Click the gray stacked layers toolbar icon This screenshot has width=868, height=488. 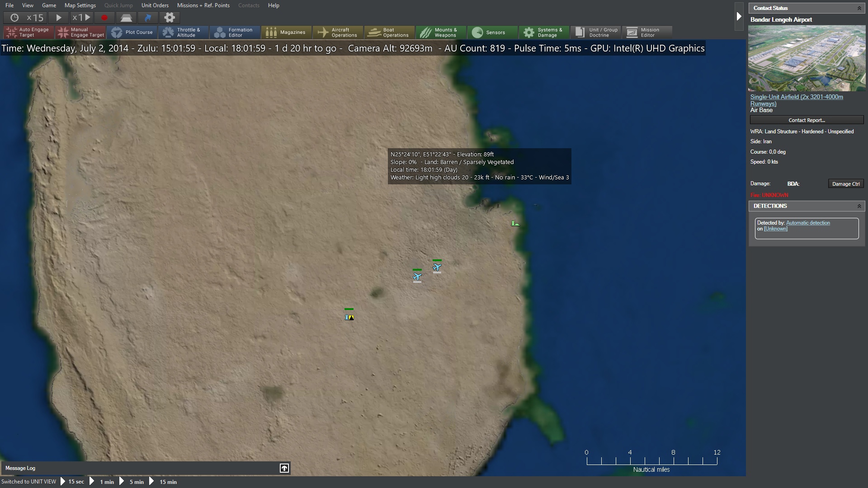(126, 18)
